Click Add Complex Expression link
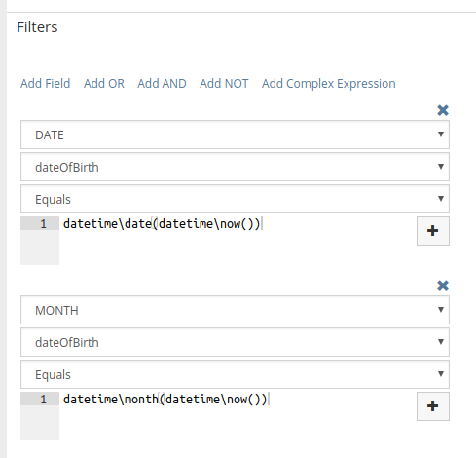Image resolution: width=476 pixels, height=458 pixels. pyautogui.click(x=329, y=84)
